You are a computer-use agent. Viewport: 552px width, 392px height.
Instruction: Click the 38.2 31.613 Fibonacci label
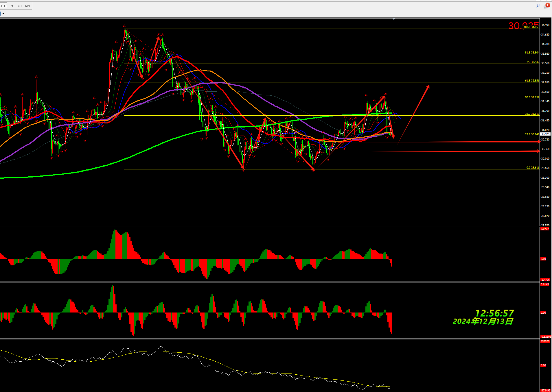pyautogui.click(x=532, y=114)
